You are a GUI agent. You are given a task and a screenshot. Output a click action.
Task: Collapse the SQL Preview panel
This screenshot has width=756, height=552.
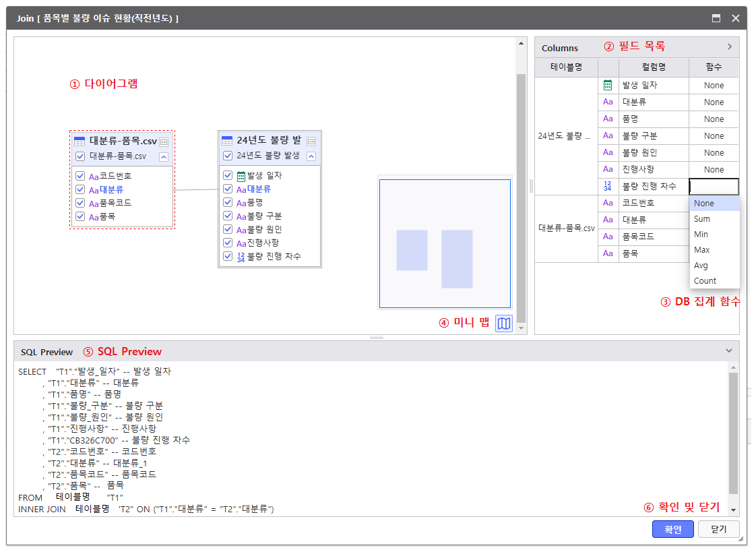click(728, 350)
